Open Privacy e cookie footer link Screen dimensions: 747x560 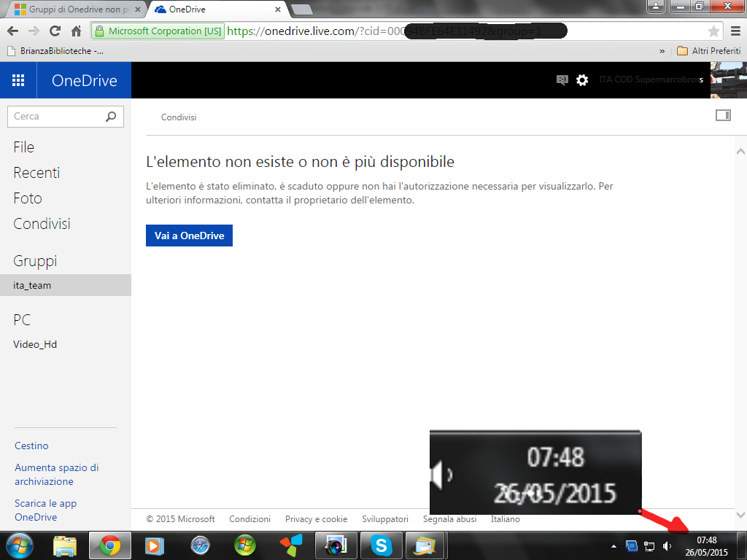(x=317, y=519)
